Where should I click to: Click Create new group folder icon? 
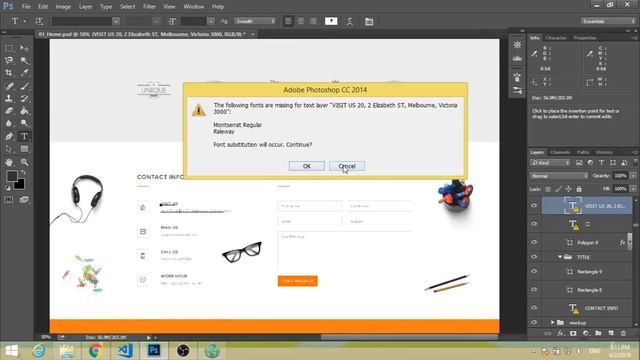coord(598,333)
